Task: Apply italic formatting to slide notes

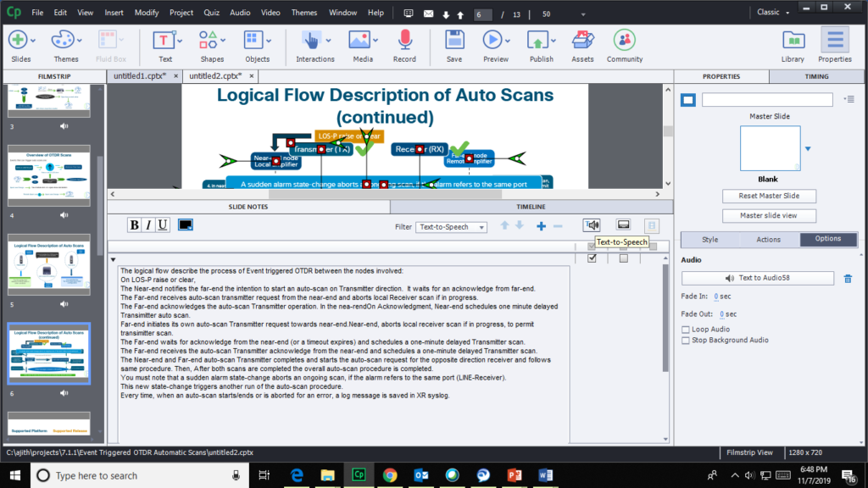Action: [x=148, y=225]
